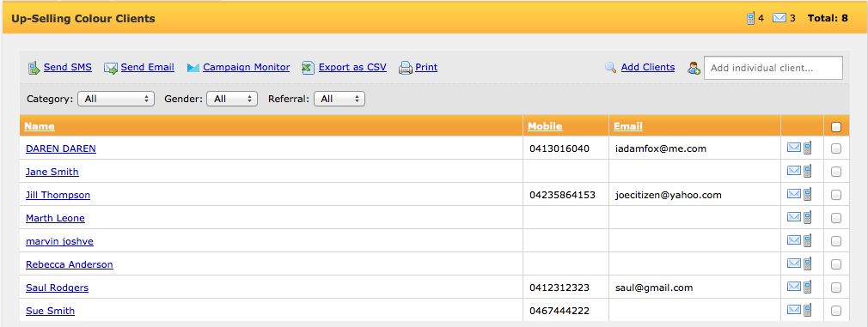
Task: Open the Campaign Monitor link
Action: [x=247, y=68]
